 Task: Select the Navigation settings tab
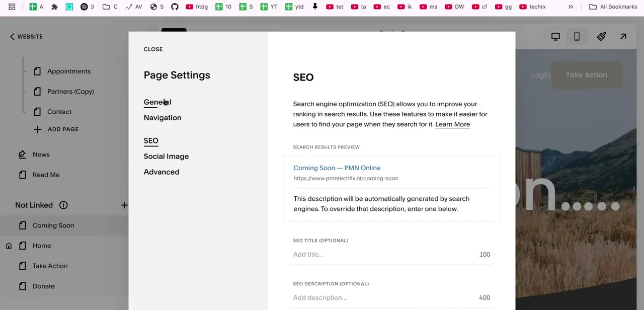163,117
